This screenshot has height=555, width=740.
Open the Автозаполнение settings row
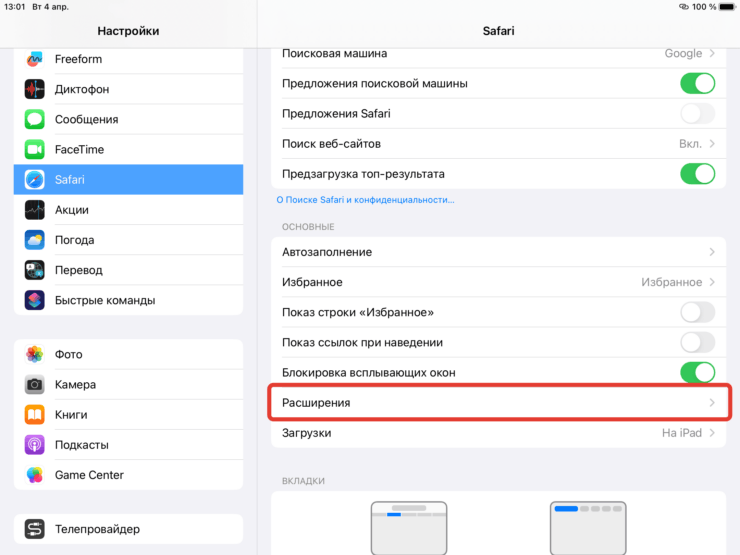499,252
